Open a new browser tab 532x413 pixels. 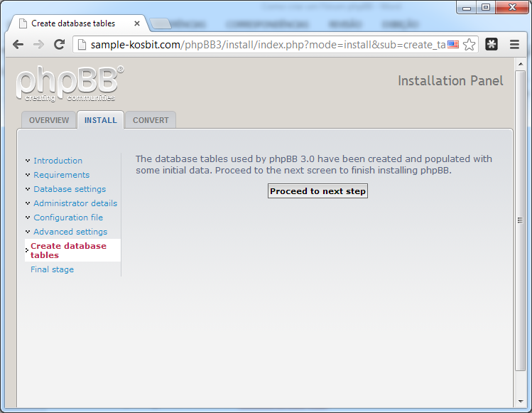[161, 23]
